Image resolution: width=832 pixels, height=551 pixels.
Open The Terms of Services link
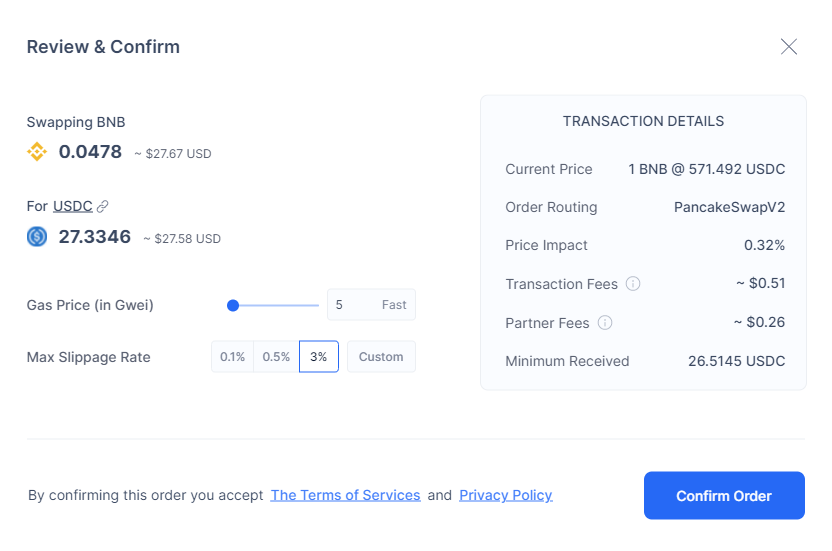[x=345, y=495]
